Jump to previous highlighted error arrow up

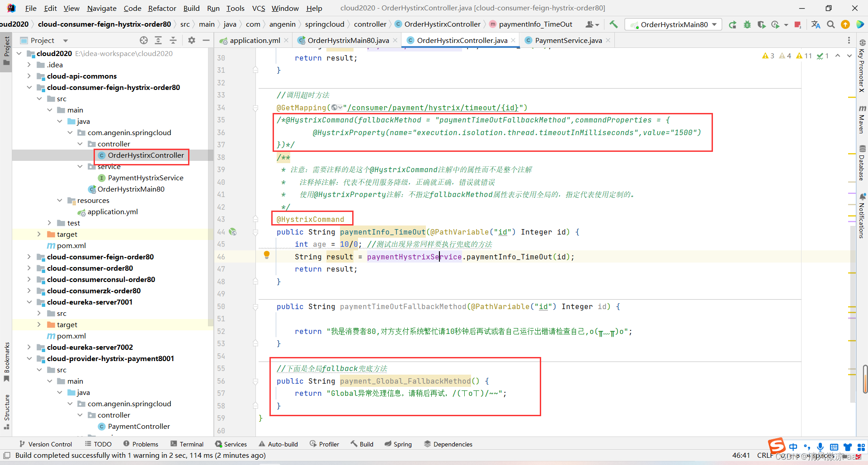tap(838, 56)
